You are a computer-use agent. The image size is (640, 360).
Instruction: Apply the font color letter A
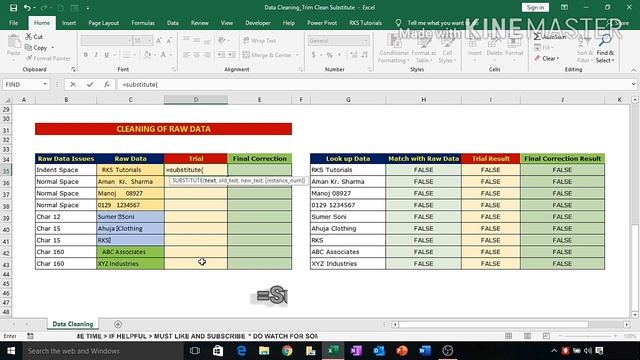[163, 55]
